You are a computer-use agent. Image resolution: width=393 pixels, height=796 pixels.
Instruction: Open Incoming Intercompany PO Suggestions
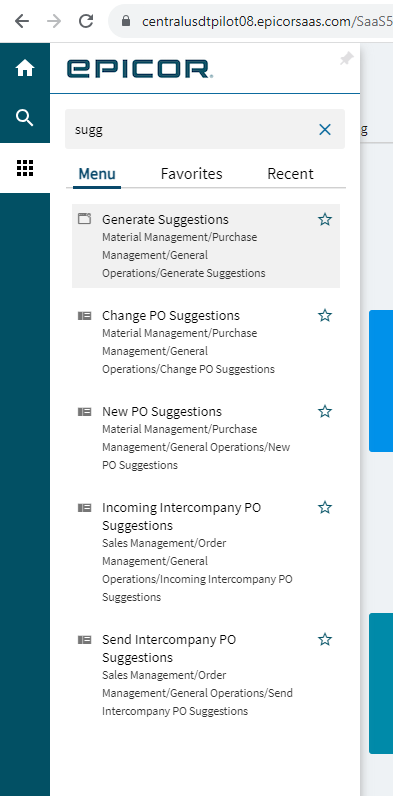pyautogui.click(x=206, y=552)
